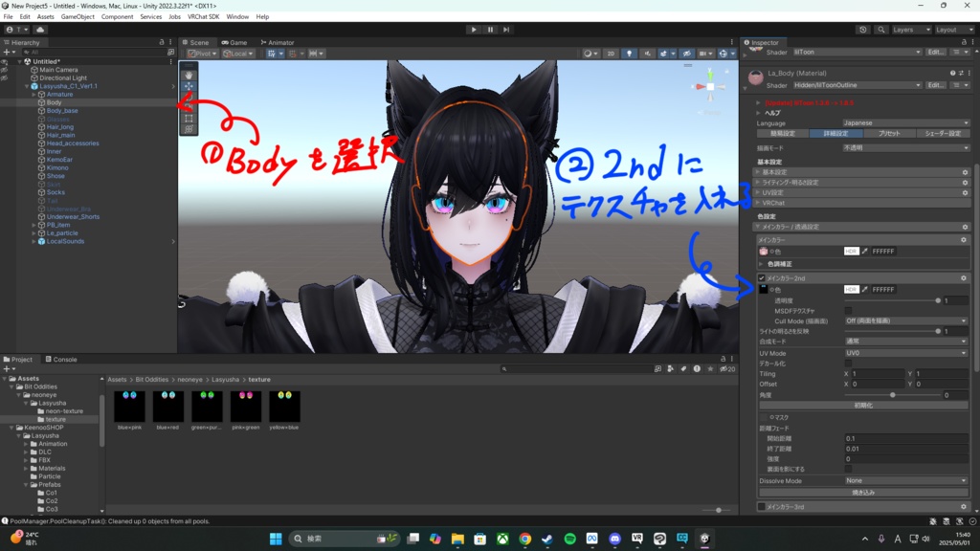The height and width of the screenshot is (551, 980).
Task: Enable the メインカラー3rd checkbox
Action: coord(761,507)
